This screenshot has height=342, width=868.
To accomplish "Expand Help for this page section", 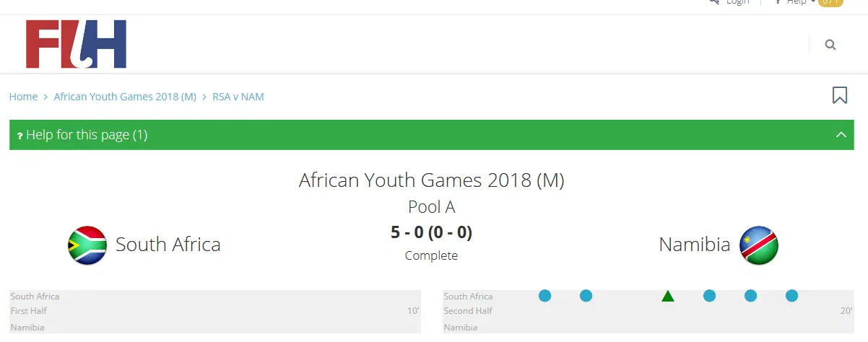I will point(87,135).
